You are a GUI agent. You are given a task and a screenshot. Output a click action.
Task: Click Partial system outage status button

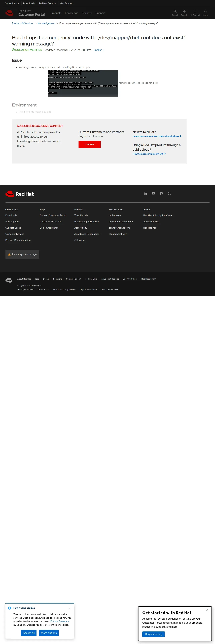coord(22,254)
